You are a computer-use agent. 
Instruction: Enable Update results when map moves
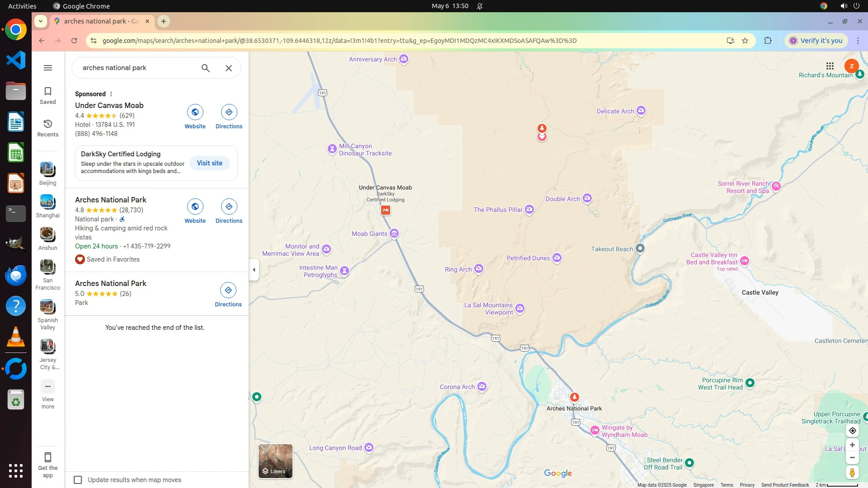tap(78, 480)
